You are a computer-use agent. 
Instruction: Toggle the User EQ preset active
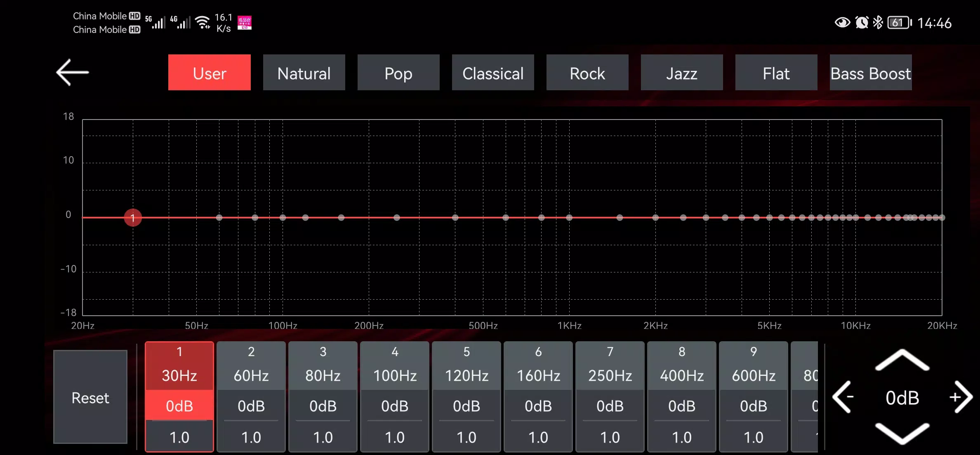click(210, 73)
